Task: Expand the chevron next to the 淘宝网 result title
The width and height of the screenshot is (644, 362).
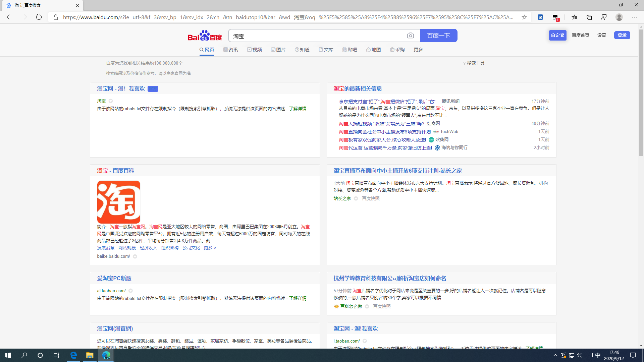Action: point(111,101)
